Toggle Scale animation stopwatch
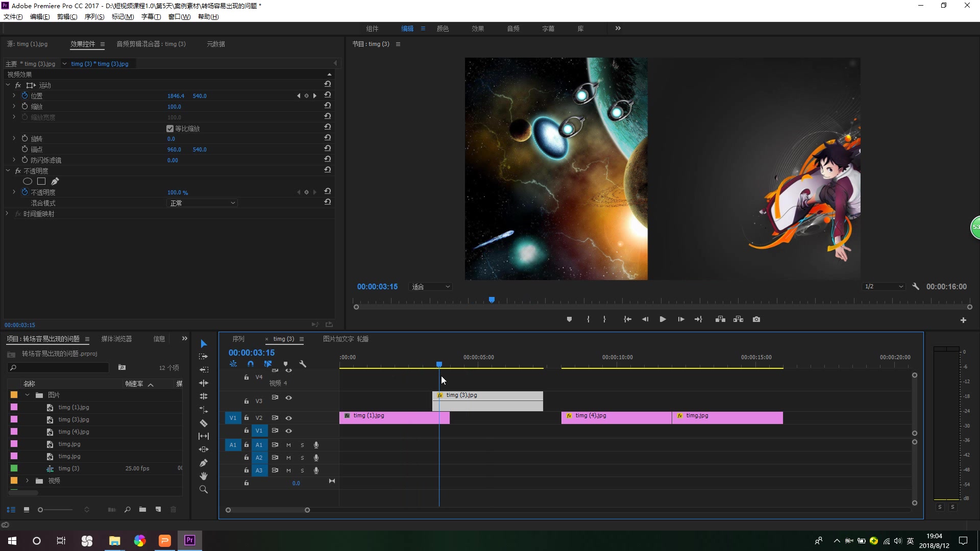 (x=24, y=106)
